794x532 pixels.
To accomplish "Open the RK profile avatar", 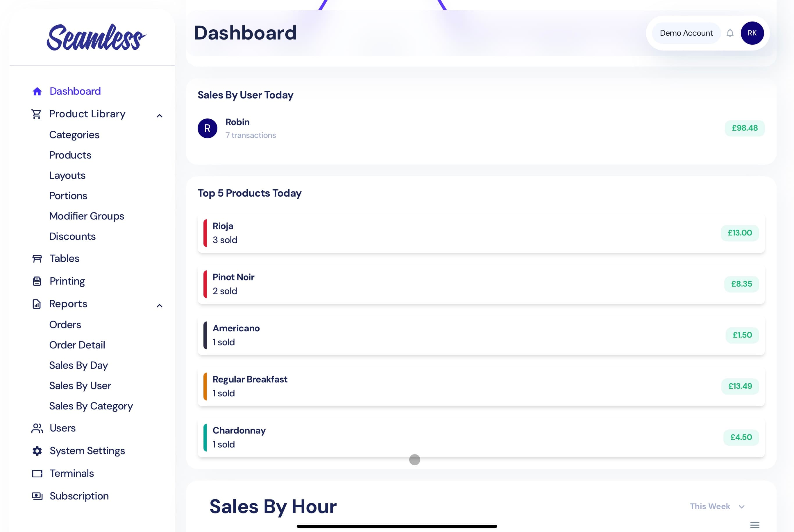I will [x=752, y=33].
